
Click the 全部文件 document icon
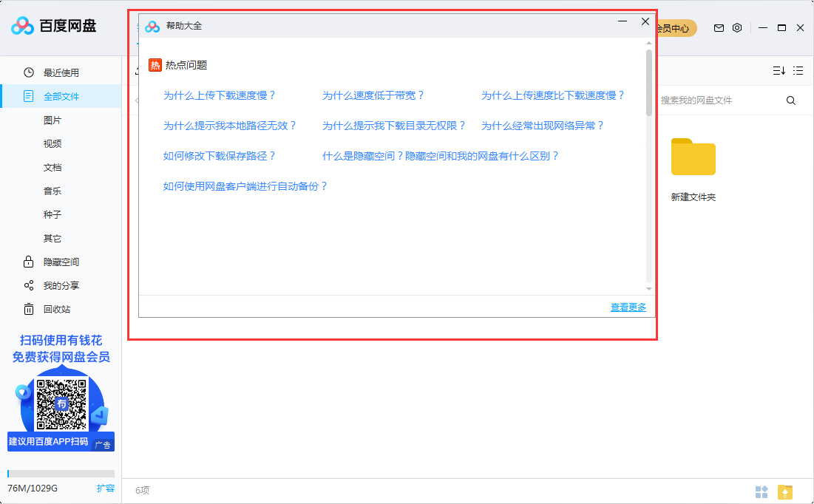[x=29, y=96]
